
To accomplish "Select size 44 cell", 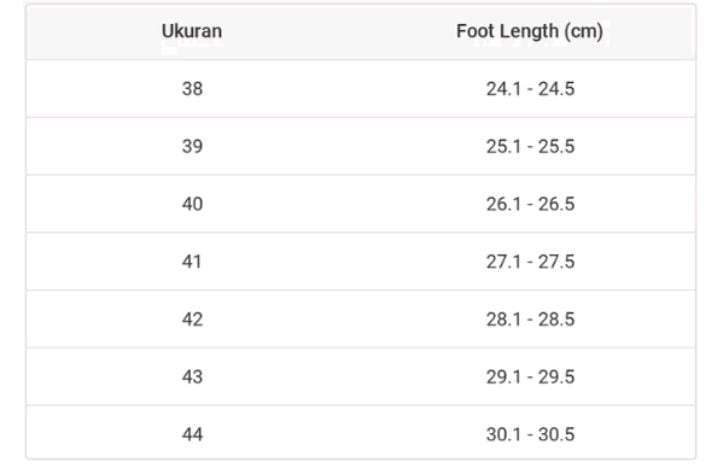I will (192, 434).
